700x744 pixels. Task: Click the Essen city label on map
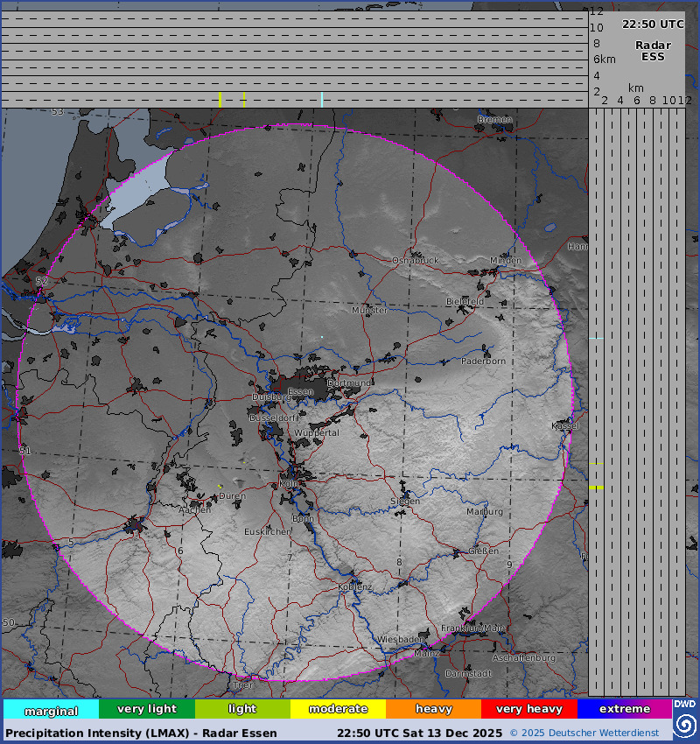tap(300, 391)
